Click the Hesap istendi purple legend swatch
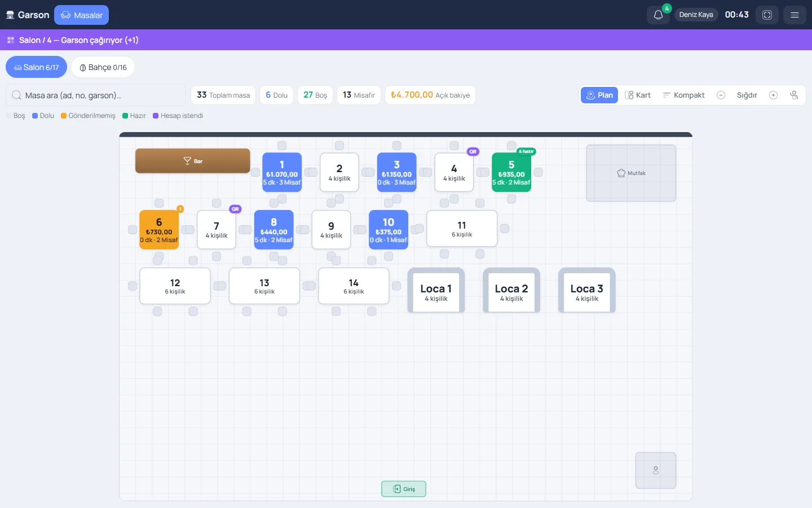This screenshot has width=812, height=508. (156, 116)
